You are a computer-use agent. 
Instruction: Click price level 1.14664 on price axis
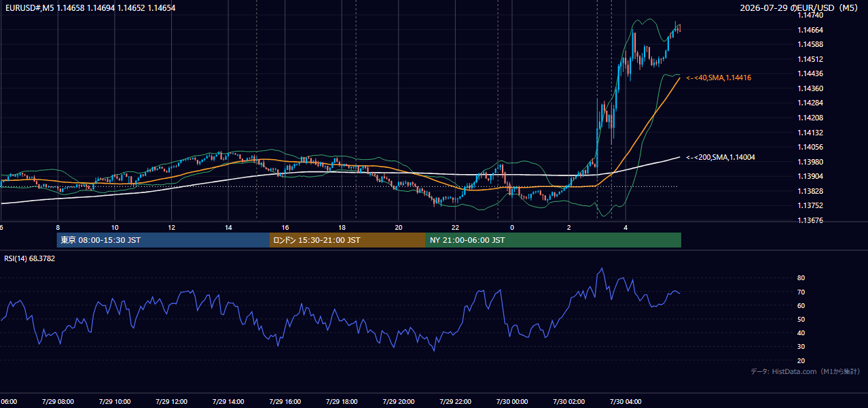[x=810, y=30]
